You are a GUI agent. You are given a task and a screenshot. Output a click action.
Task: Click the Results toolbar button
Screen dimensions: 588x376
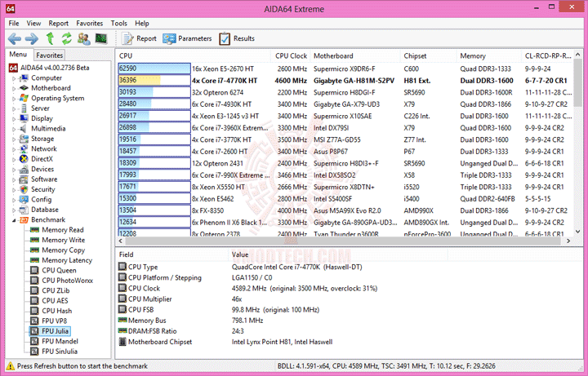(x=237, y=38)
